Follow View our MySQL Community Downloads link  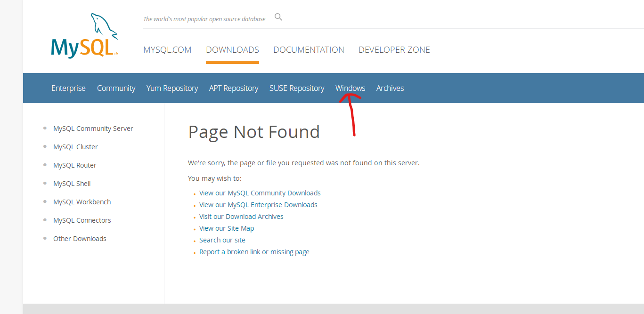pos(260,193)
